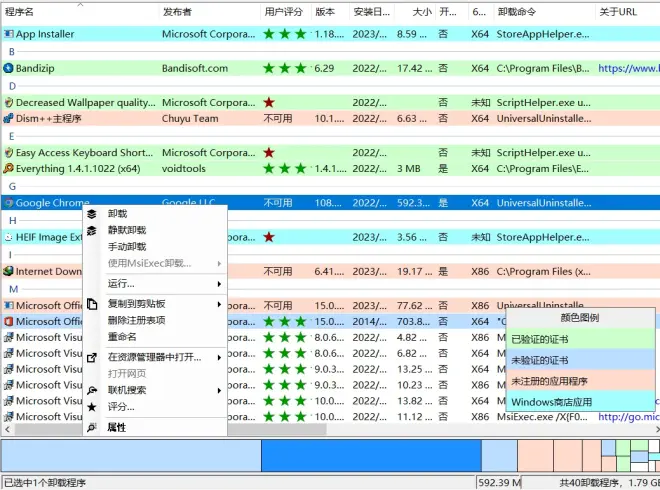Viewport: 660px width, 490px height.
Task: Expand the 复制到剪贴板 submenu arrow
Action: [219, 304]
